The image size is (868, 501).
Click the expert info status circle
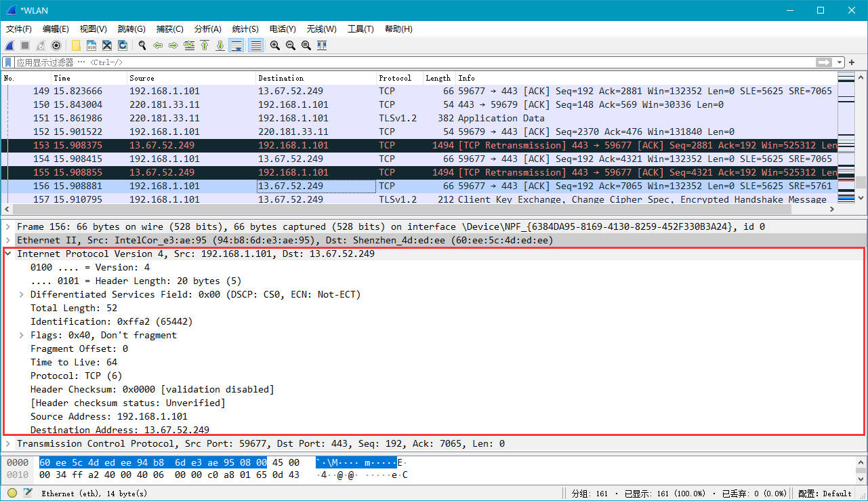click(12, 493)
